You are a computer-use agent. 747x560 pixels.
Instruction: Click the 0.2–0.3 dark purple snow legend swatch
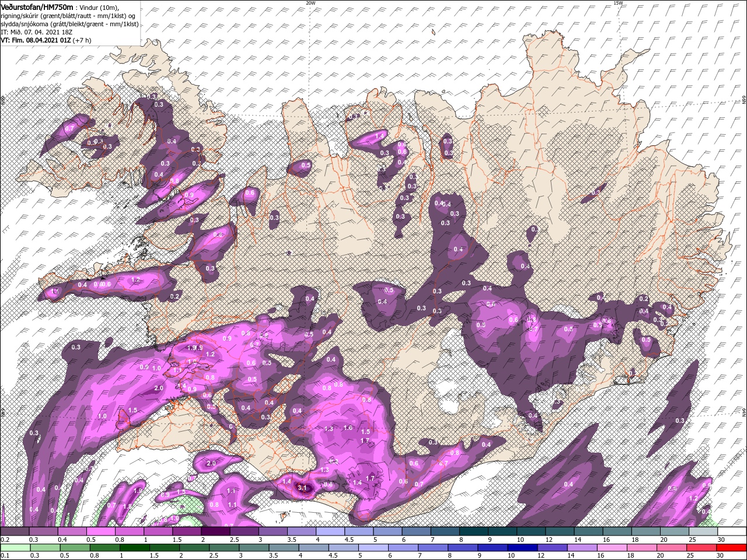15,531
